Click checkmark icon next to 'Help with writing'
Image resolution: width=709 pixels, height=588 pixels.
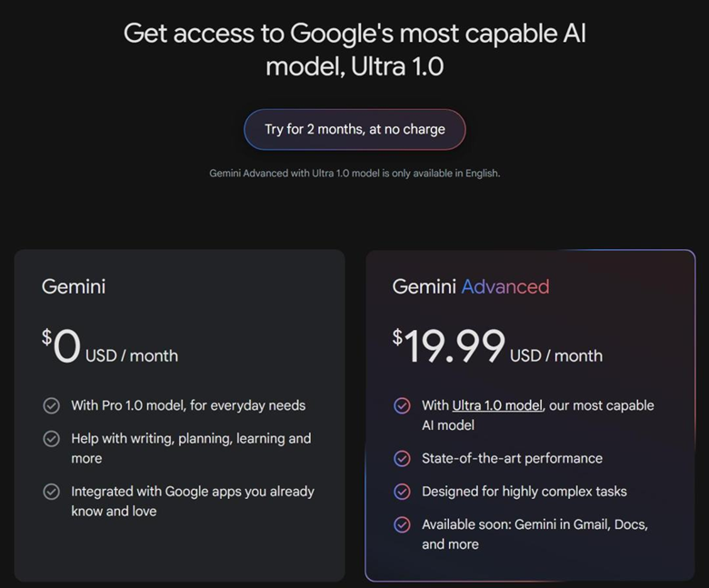[52, 439]
